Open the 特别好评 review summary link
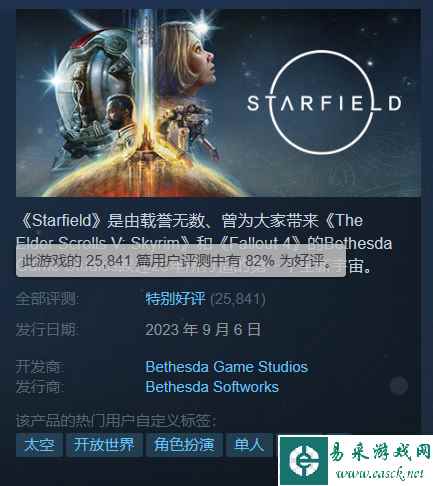The height and width of the screenshot is (486, 433). click(x=175, y=299)
